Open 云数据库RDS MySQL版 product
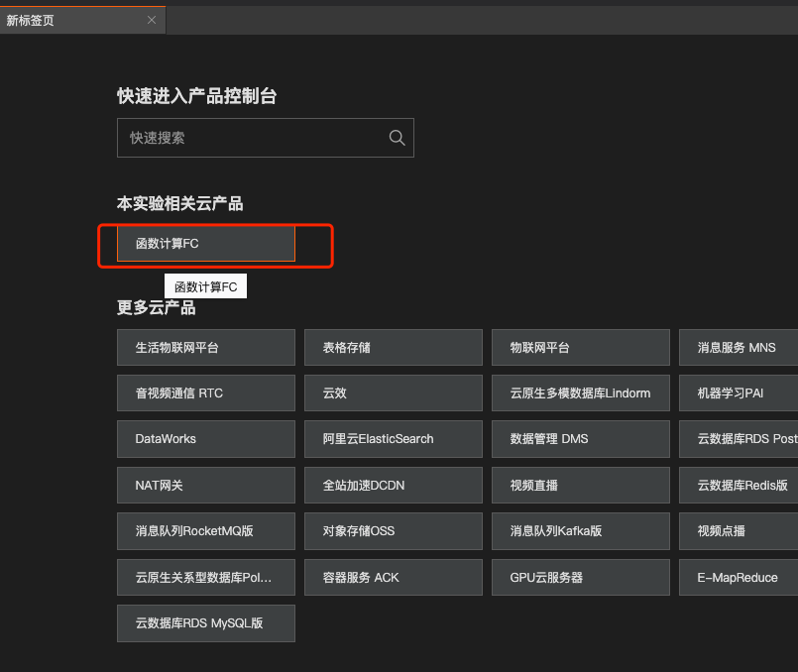This screenshot has width=798, height=672. click(x=206, y=623)
